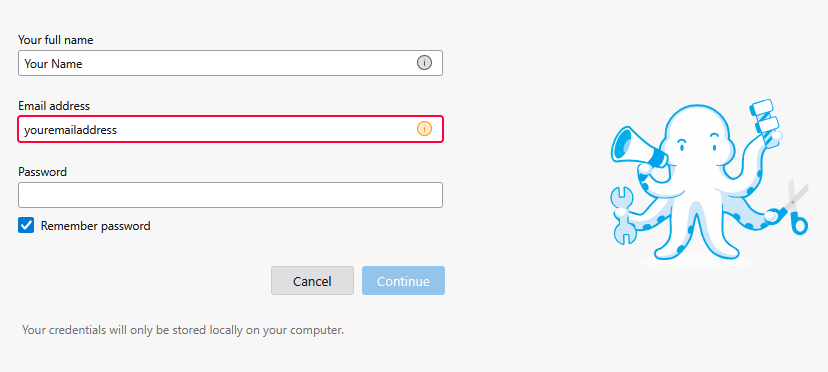Click the shadow beneath the octopus mascot

[x=697, y=262]
